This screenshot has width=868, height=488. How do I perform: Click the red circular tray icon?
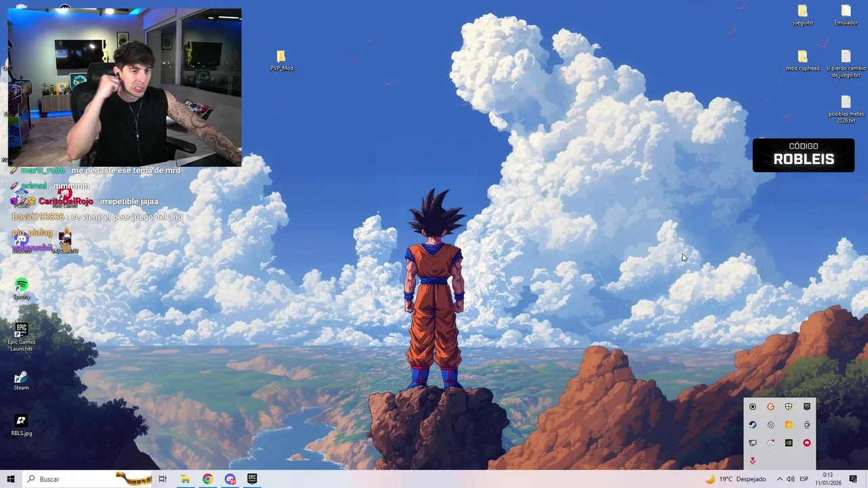tap(807, 443)
